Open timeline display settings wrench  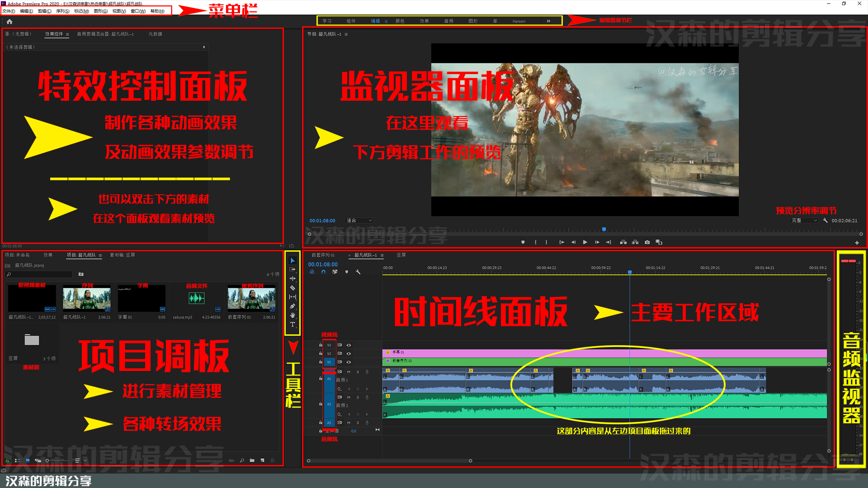point(358,272)
